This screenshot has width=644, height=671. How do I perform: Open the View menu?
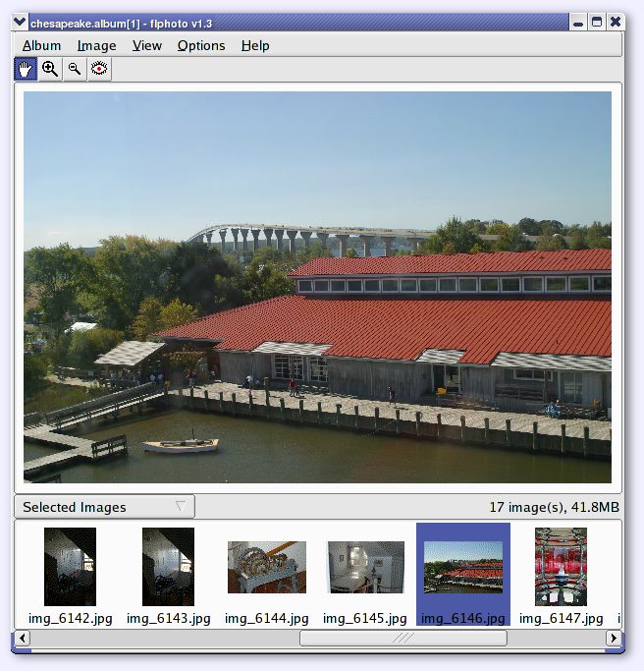(146, 45)
